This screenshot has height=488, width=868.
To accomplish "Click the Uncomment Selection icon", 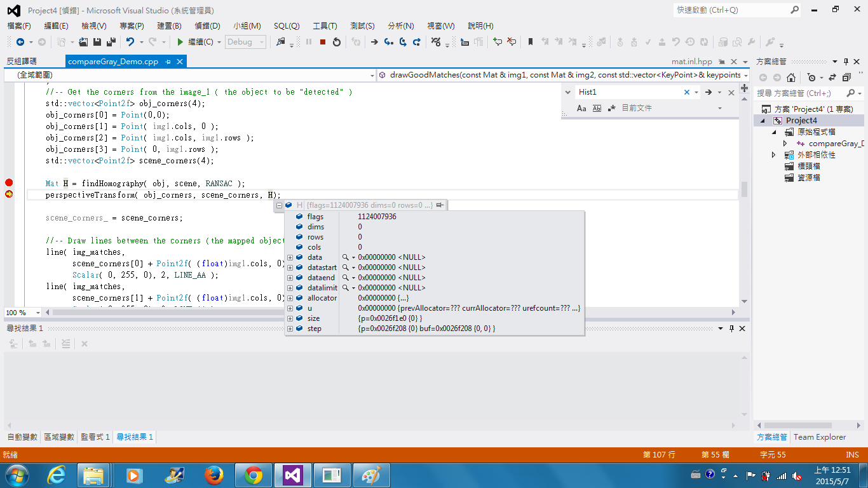I will point(512,42).
